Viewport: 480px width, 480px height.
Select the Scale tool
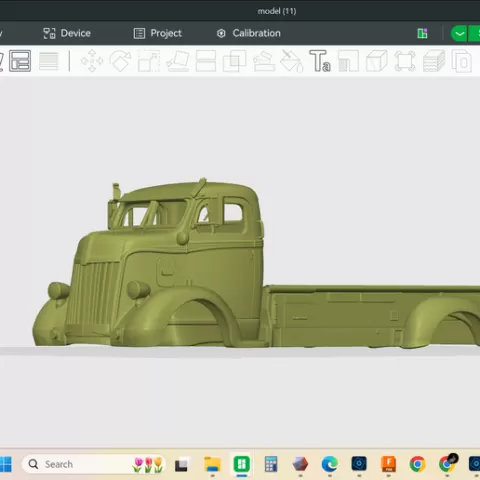click(149, 61)
